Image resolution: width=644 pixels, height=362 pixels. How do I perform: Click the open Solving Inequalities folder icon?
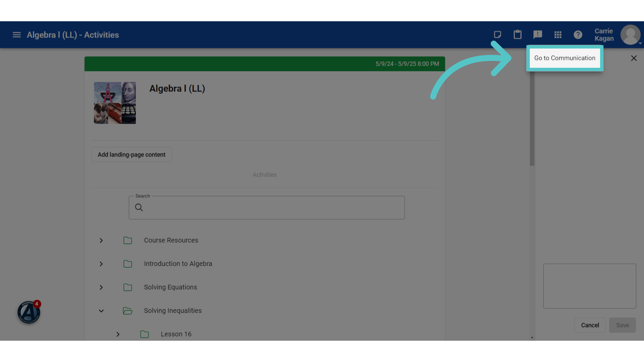[x=127, y=311]
